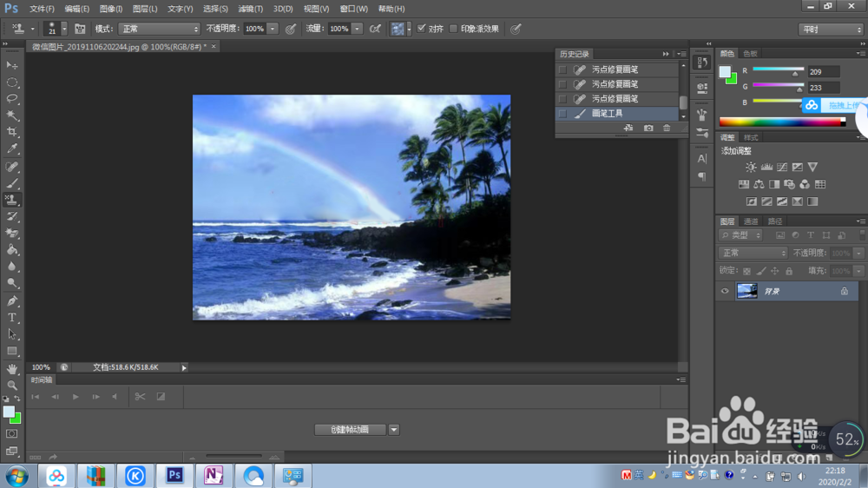Select the Eyedropper tool
This screenshot has height=488, width=868.
pos(11,148)
